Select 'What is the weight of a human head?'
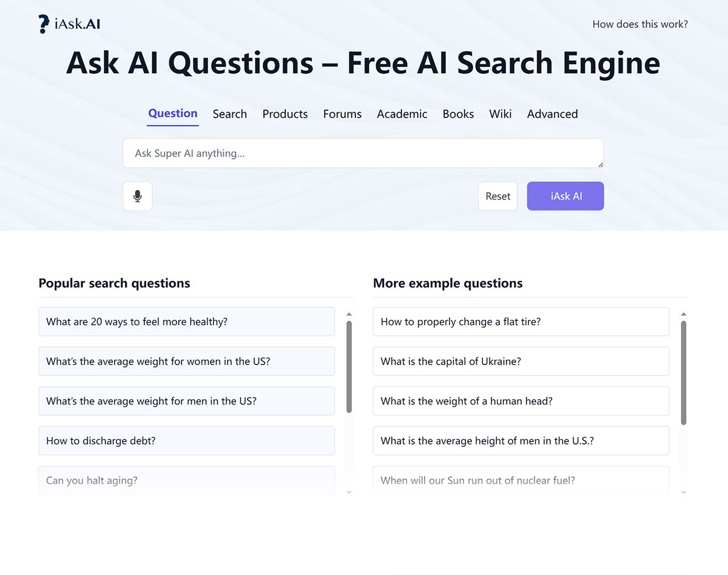 coord(521,401)
